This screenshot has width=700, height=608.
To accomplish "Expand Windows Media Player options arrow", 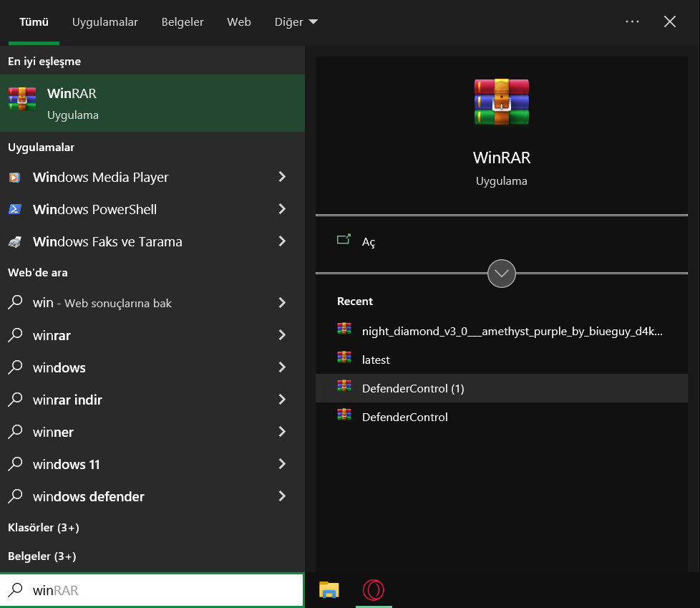I will [282, 177].
